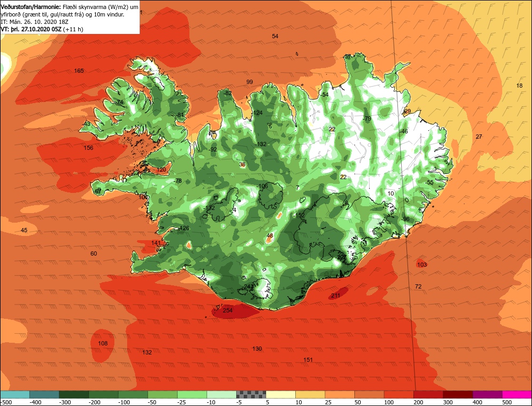This screenshot has width=532, height=406.
Task: Click the header title 'Veðurstofan/Harmonie'
Action: tap(31, 7)
